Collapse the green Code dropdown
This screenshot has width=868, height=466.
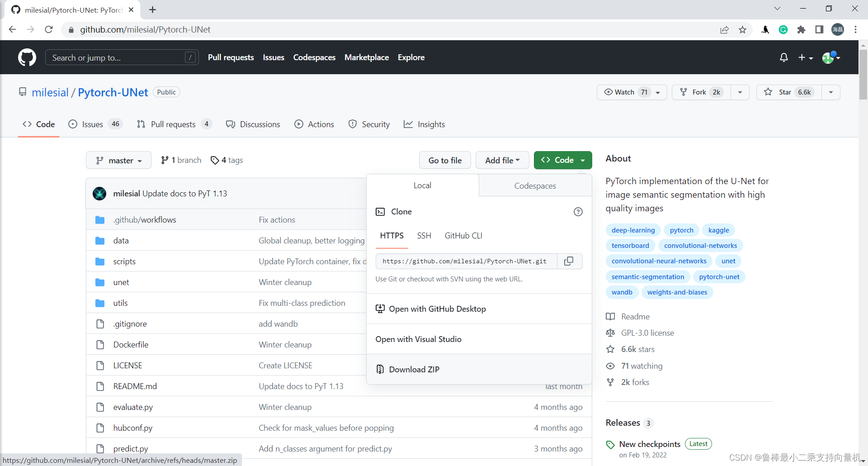[x=563, y=160]
